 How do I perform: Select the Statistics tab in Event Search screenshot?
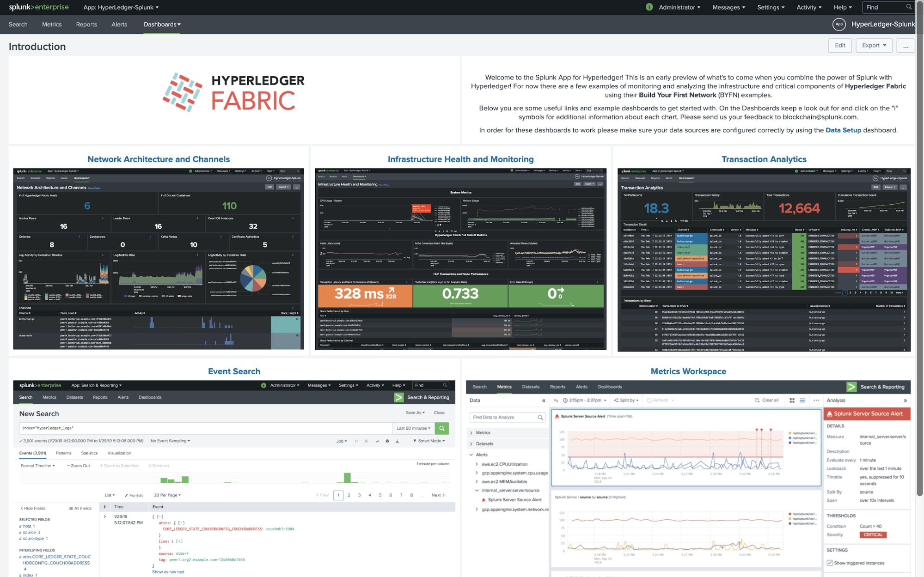click(x=89, y=453)
